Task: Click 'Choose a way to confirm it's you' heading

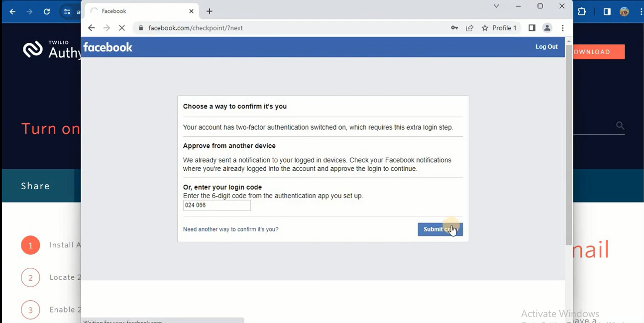Action: (x=235, y=107)
